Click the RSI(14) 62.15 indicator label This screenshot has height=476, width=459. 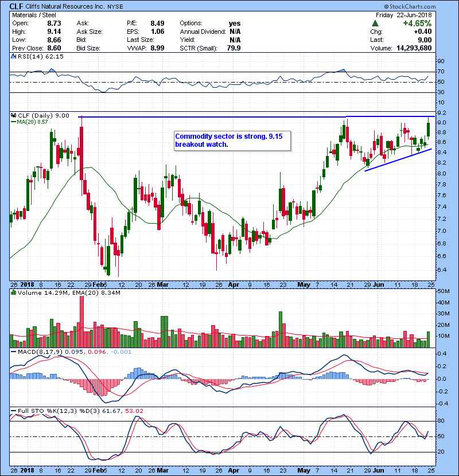(x=40, y=56)
